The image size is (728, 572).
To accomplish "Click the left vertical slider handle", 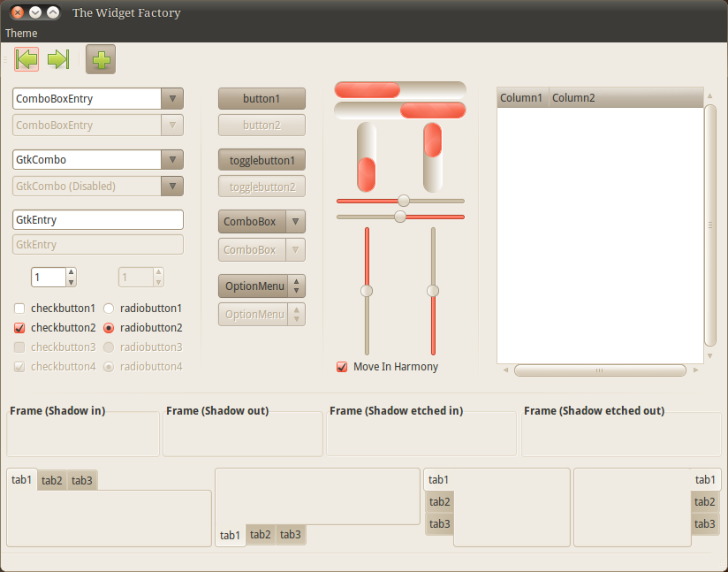I will point(367,291).
